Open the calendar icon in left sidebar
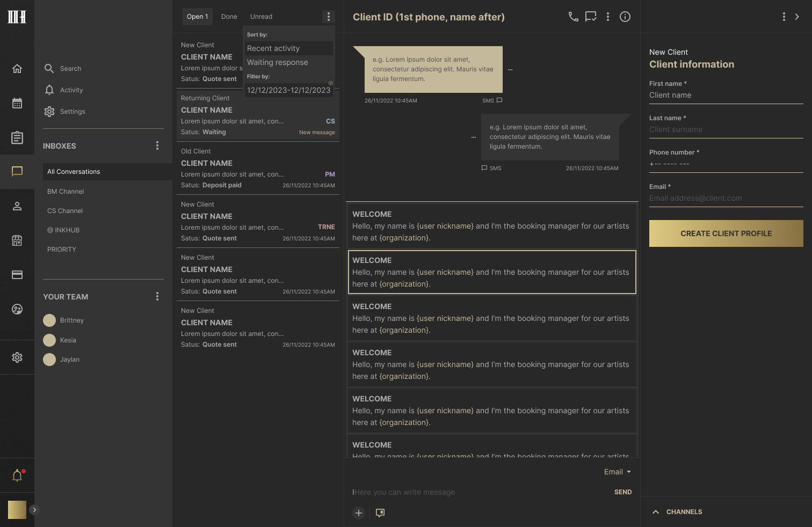 click(x=17, y=103)
